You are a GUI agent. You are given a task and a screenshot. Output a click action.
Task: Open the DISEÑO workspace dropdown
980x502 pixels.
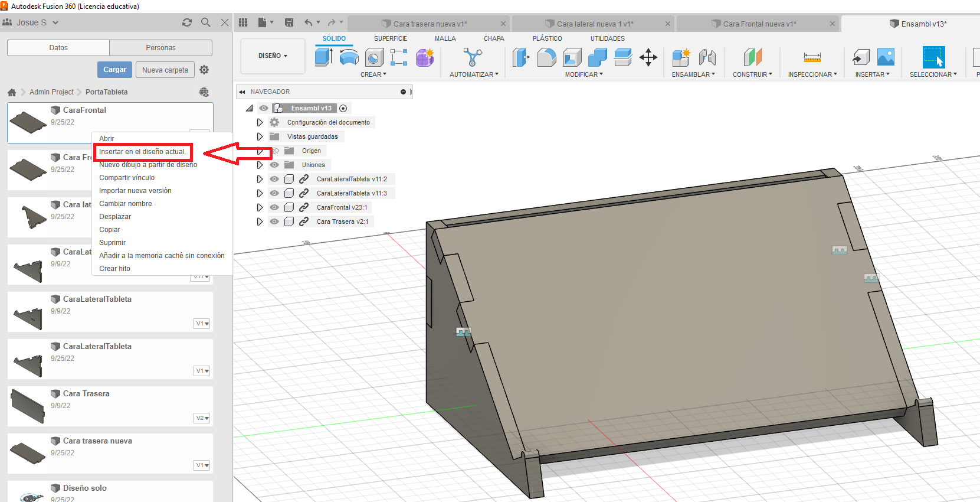pyautogui.click(x=273, y=56)
